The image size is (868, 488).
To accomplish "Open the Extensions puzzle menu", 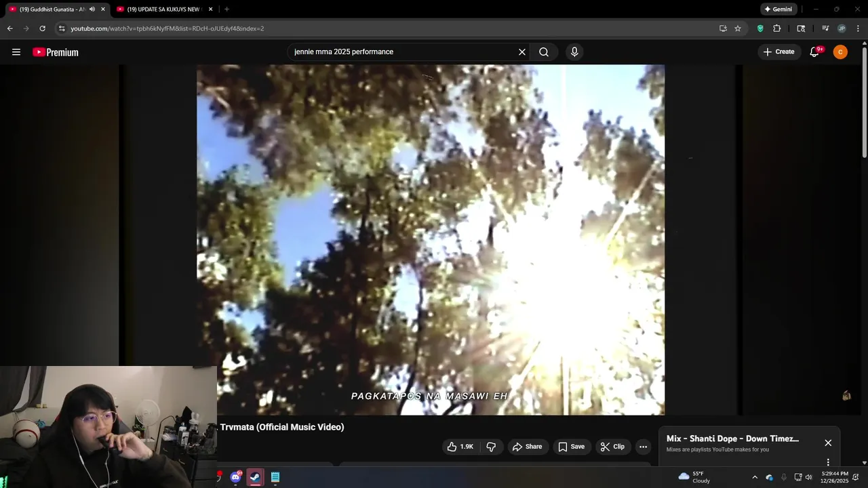I will click(x=777, y=28).
